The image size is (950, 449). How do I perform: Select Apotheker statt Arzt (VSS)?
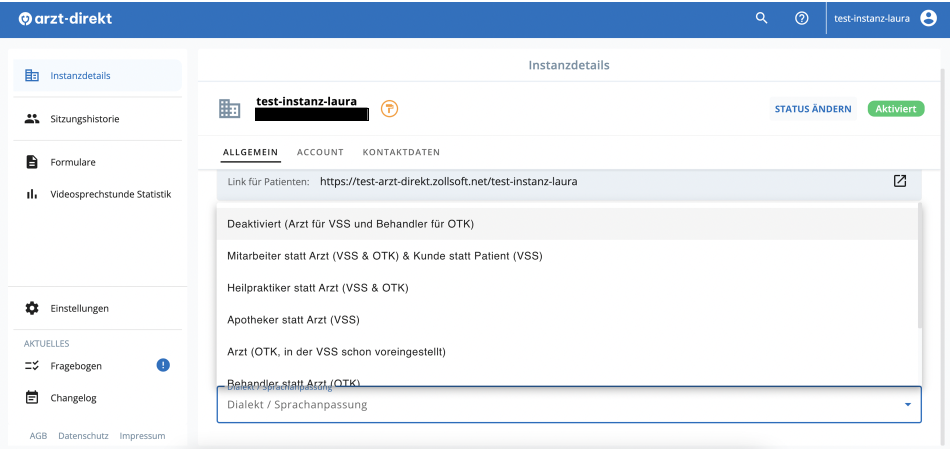click(x=293, y=319)
